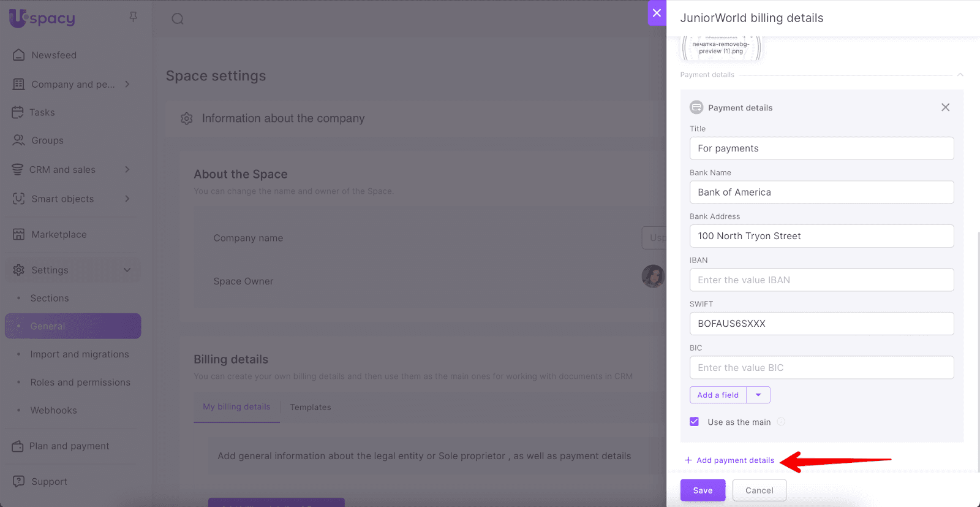
Task: Click the info icon beside Use as the main
Action: pos(781,422)
